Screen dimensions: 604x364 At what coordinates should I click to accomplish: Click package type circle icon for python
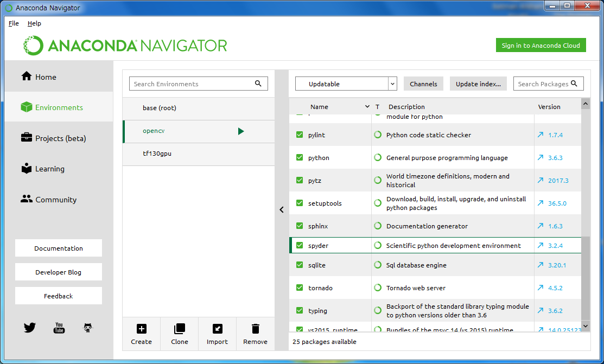pyautogui.click(x=378, y=157)
